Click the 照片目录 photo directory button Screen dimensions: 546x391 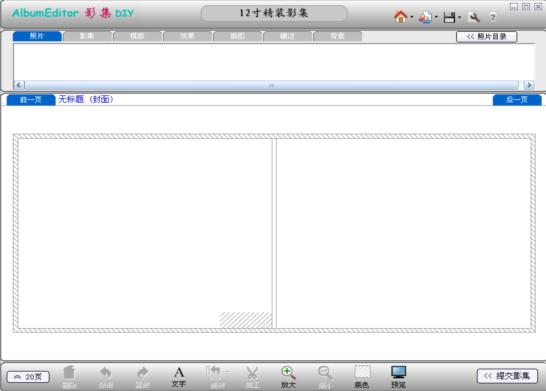(x=486, y=37)
